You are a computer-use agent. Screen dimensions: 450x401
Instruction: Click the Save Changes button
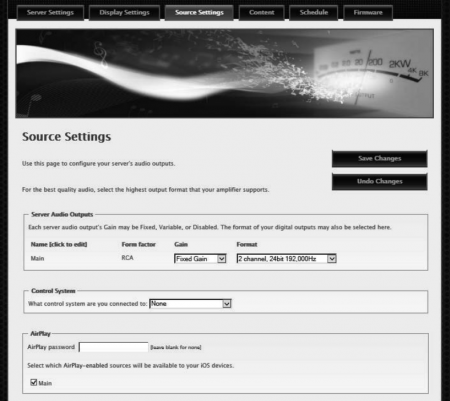tap(380, 159)
